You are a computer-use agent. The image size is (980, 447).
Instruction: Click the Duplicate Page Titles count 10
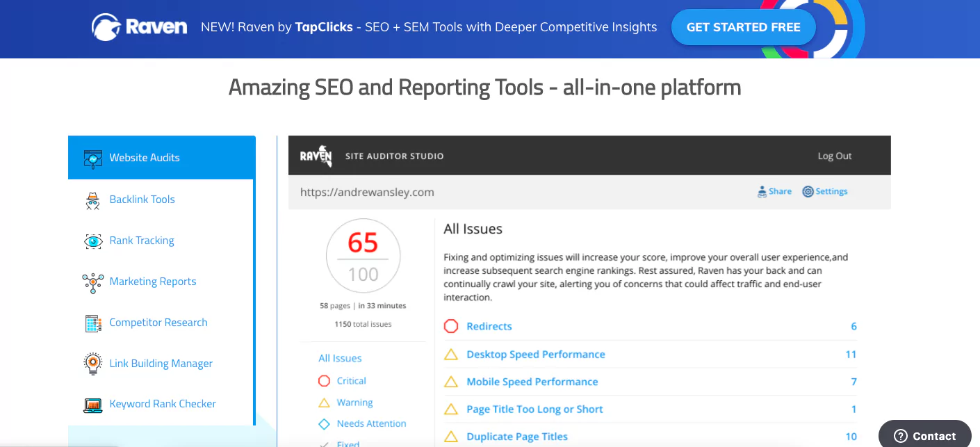pos(851,437)
